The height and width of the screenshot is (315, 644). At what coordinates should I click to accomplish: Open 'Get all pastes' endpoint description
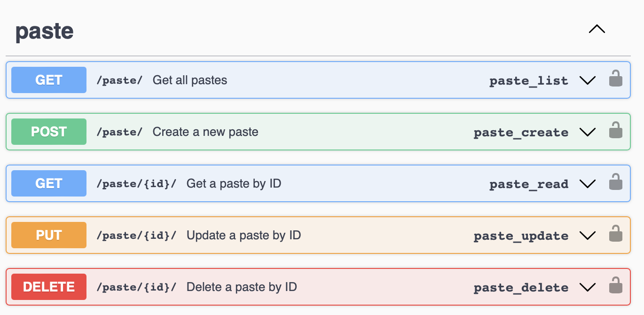click(190, 80)
